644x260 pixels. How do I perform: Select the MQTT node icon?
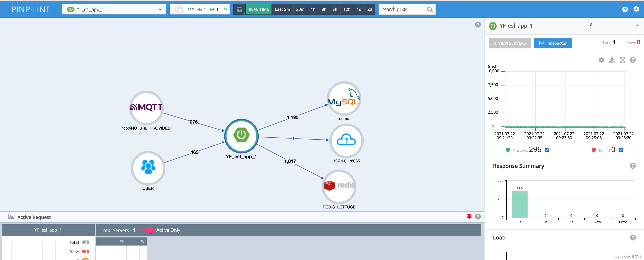(x=146, y=108)
